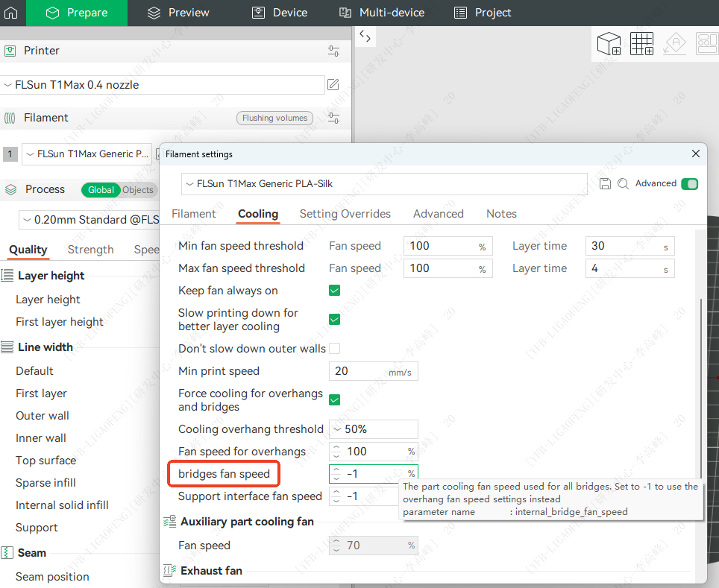Viewport: 719px width, 588px height.
Task: Select the Quality process tab
Action: pos(28,250)
